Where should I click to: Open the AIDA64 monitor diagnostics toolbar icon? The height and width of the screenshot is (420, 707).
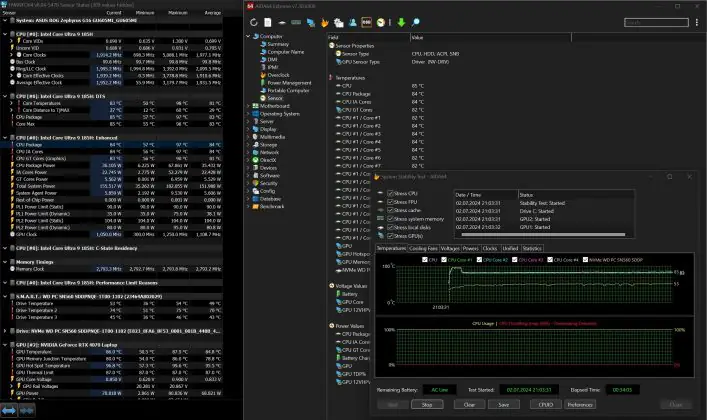311,22
